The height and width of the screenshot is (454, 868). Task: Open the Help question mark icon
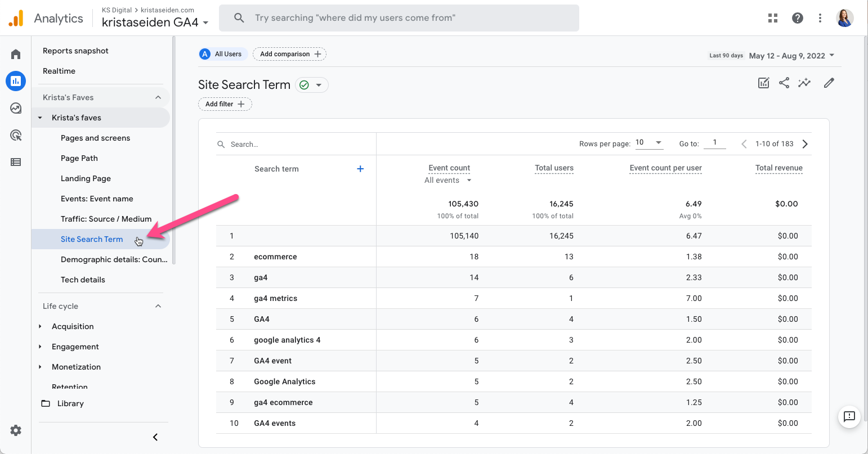point(798,18)
